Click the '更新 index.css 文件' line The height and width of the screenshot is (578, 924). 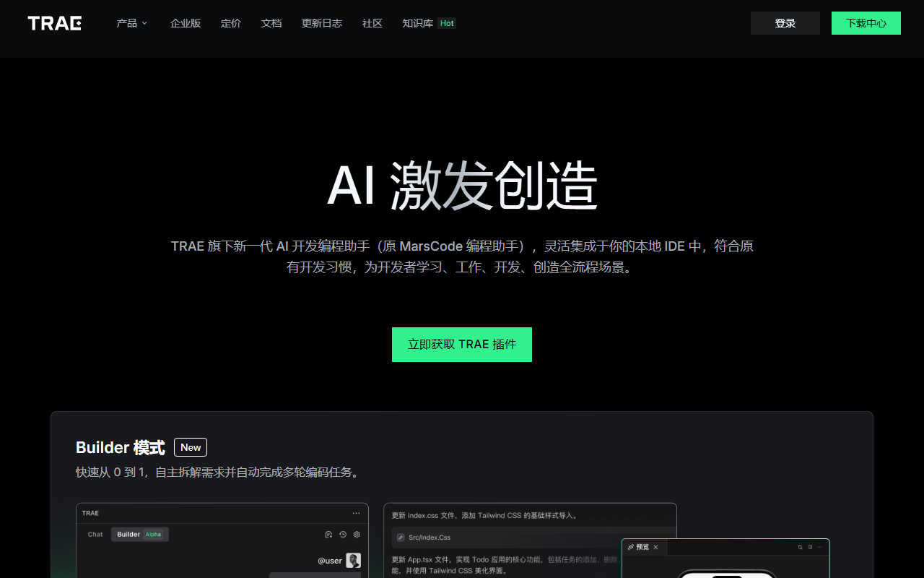coord(484,516)
